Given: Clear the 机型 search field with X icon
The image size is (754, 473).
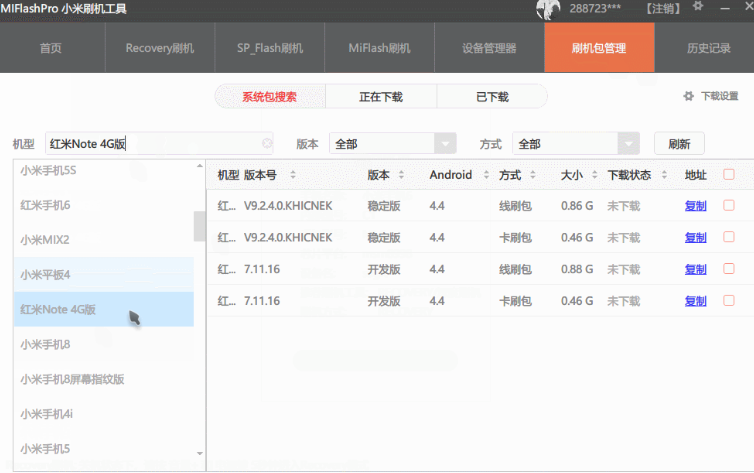Looking at the screenshot, I should [x=267, y=143].
